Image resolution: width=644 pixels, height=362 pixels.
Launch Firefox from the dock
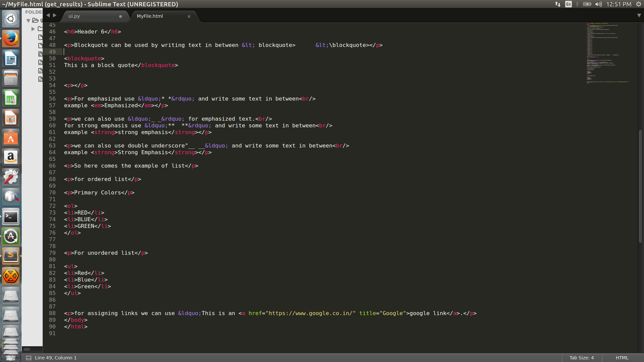pyautogui.click(x=11, y=39)
